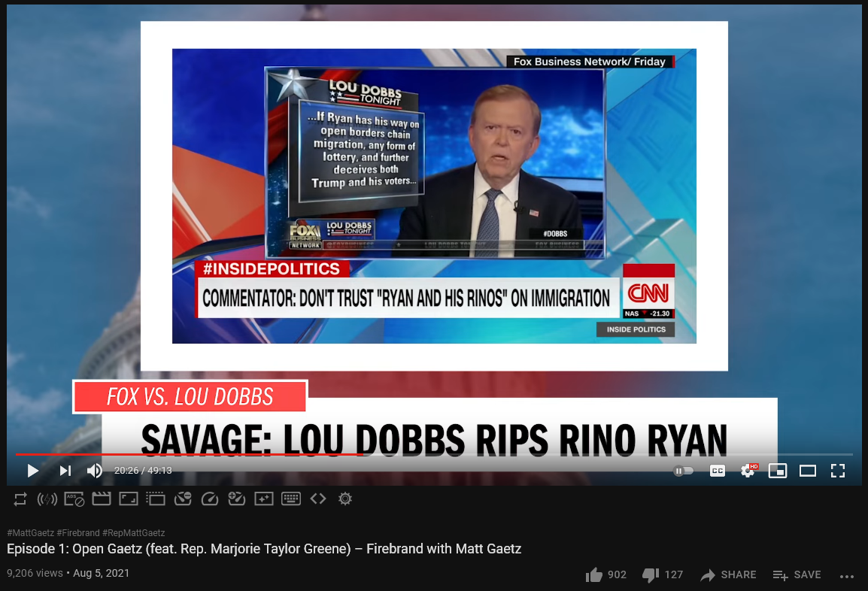Click the SAVE to playlist button

pos(797,575)
